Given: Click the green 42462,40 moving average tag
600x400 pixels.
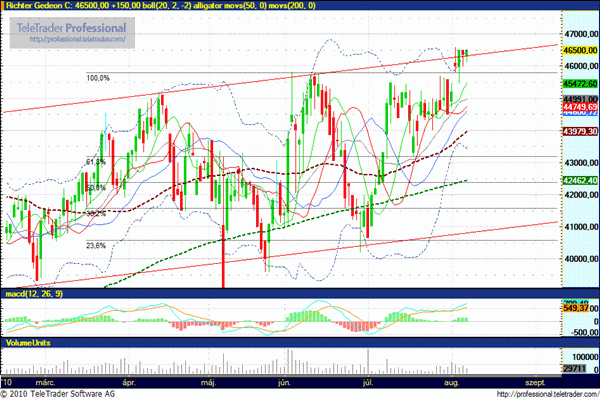Looking at the screenshot, I should [580, 180].
